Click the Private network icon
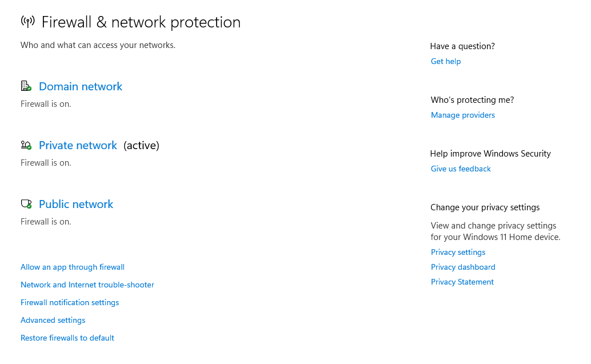This screenshot has height=364, width=591. tap(26, 145)
